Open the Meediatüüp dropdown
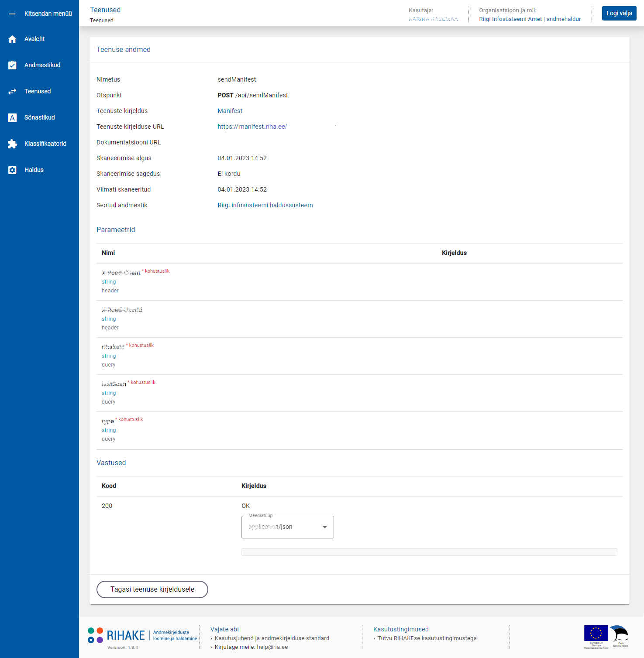The height and width of the screenshot is (658, 644). (x=282, y=527)
